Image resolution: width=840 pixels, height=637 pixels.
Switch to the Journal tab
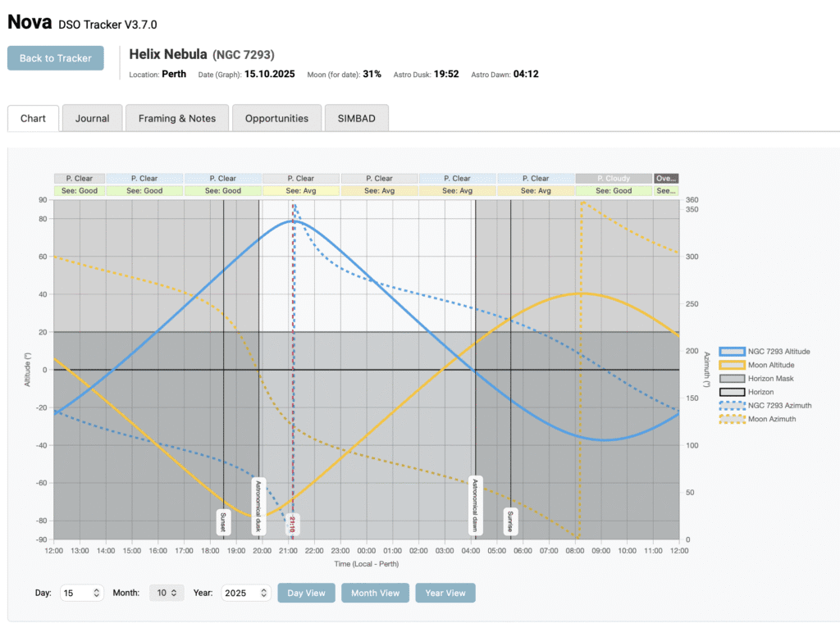point(92,118)
